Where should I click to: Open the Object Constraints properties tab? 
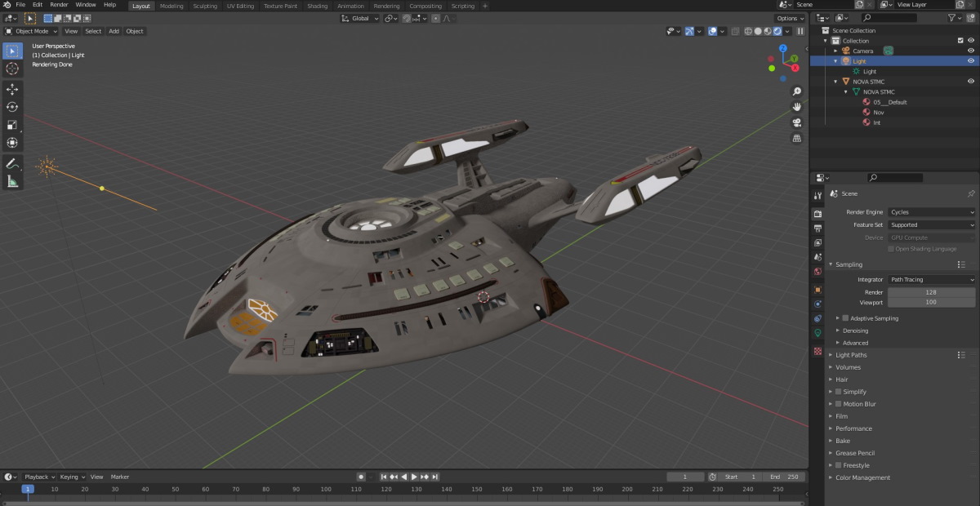click(817, 318)
